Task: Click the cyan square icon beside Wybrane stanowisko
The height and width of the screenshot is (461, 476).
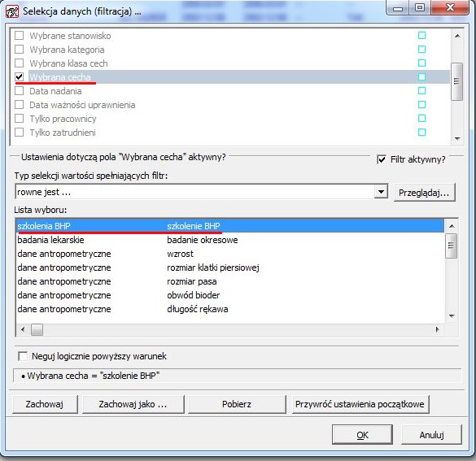Action: tap(421, 36)
